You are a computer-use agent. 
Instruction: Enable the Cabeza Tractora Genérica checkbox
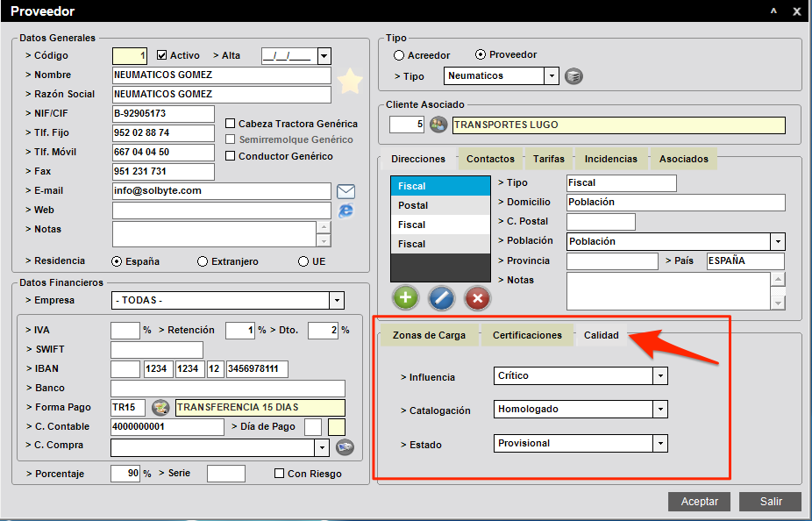pyautogui.click(x=231, y=124)
